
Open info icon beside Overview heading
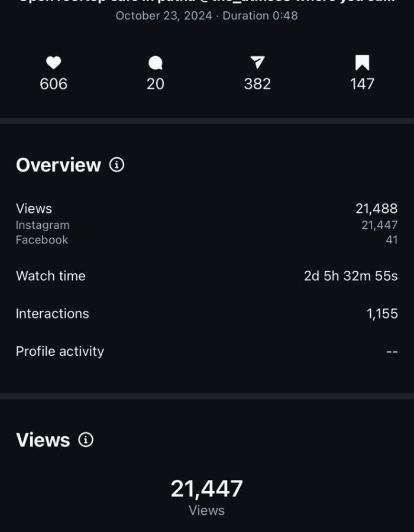click(x=117, y=165)
